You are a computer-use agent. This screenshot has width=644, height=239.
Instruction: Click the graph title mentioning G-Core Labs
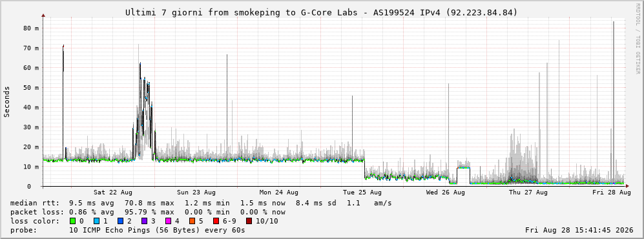click(322, 13)
